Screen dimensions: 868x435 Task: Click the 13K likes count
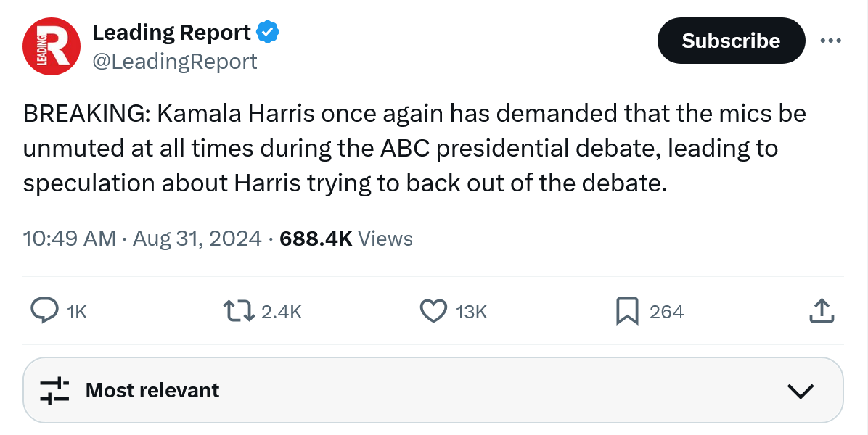tap(471, 312)
